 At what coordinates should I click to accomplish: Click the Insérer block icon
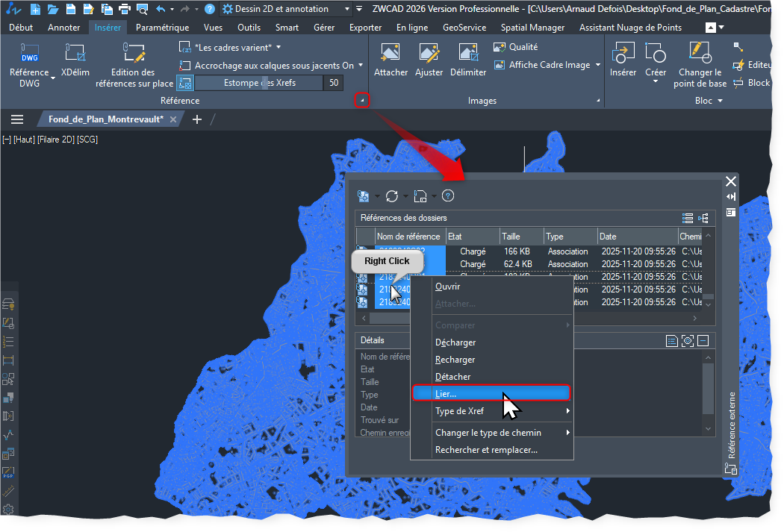click(x=623, y=54)
